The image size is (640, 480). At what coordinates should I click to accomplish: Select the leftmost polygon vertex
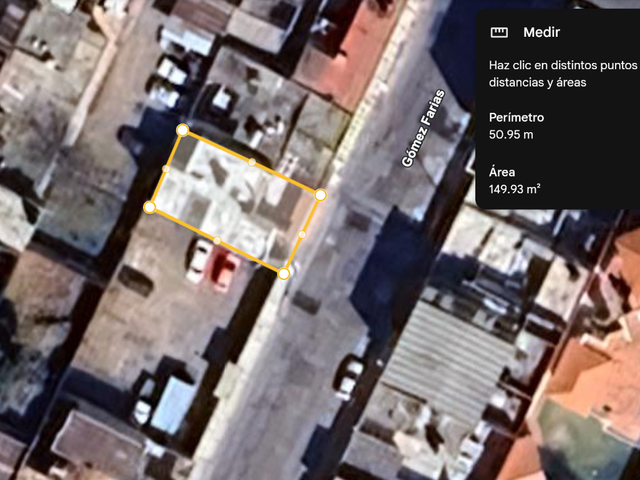pyautogui.click(x=150, y=207)
